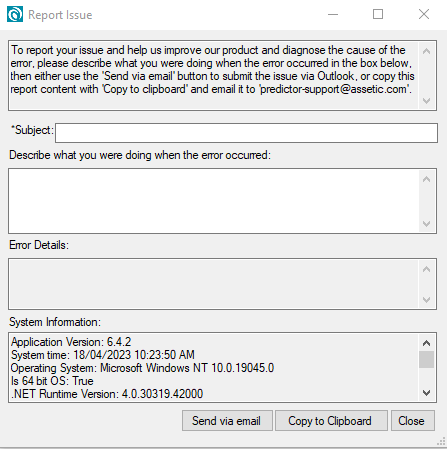
Task: Click the Assetic Predictor app icon in title bar
Action: [15, 14]
